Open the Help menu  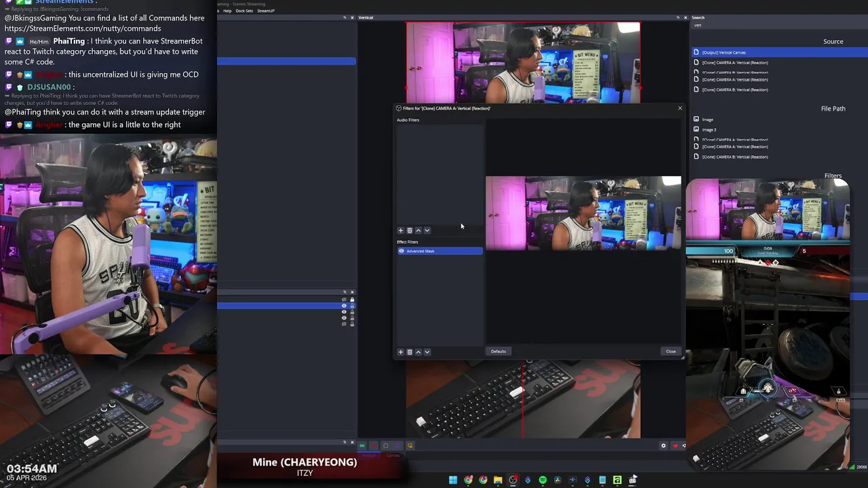tap(227, 11)
